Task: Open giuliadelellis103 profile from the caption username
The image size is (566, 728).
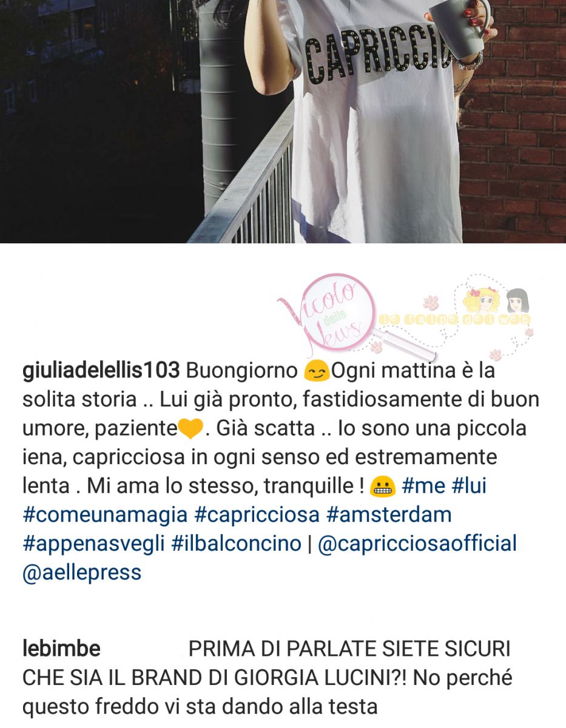Action: point(101,371)
